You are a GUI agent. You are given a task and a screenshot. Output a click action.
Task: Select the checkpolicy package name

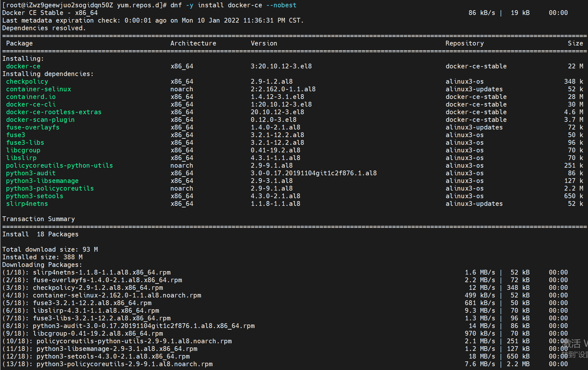[x=27, y=81]
